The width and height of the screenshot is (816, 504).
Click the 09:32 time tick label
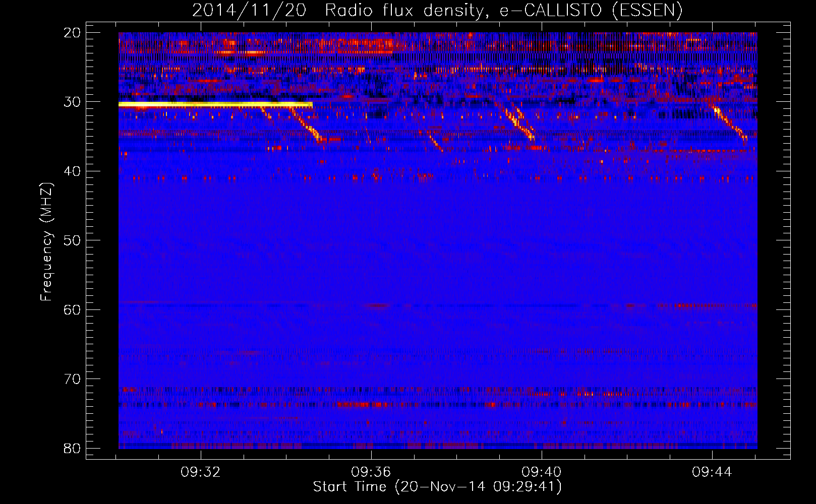point(201,472)
